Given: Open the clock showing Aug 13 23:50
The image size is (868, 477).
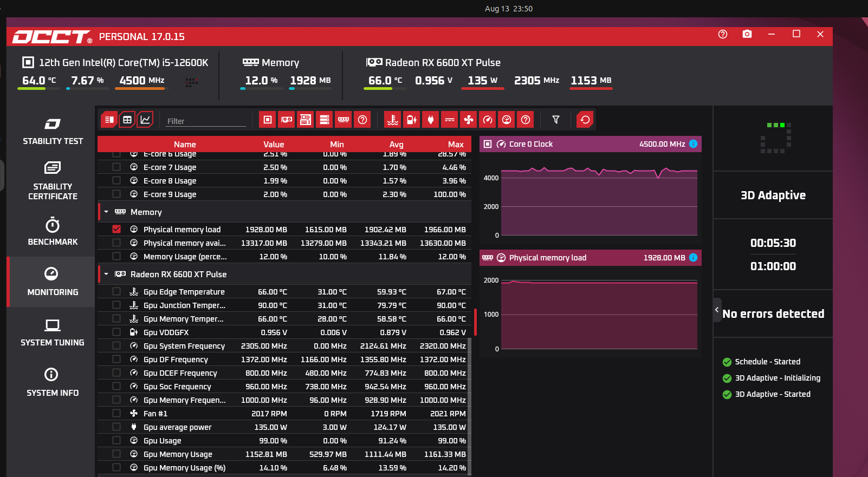Looking at the screenshot, I should click(508, 9).
